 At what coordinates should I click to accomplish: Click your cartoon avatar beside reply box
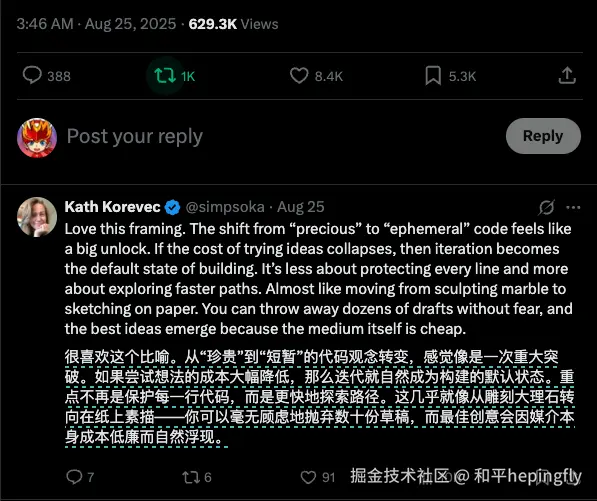37,137
